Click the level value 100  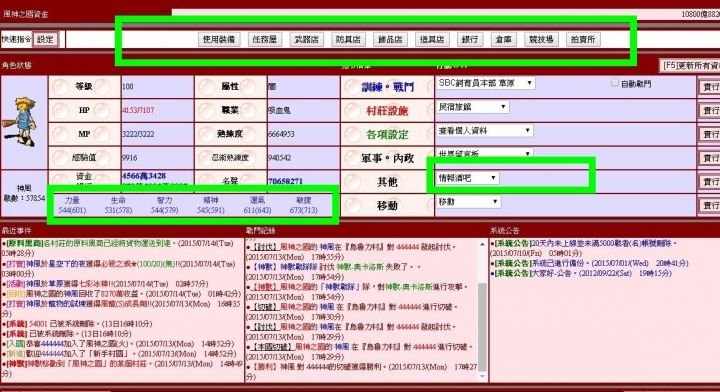(128, 87)
